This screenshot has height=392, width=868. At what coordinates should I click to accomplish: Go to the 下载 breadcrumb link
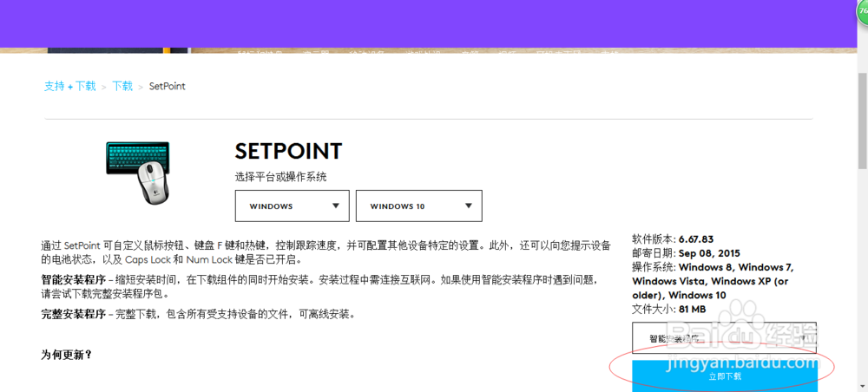(122, 86)
